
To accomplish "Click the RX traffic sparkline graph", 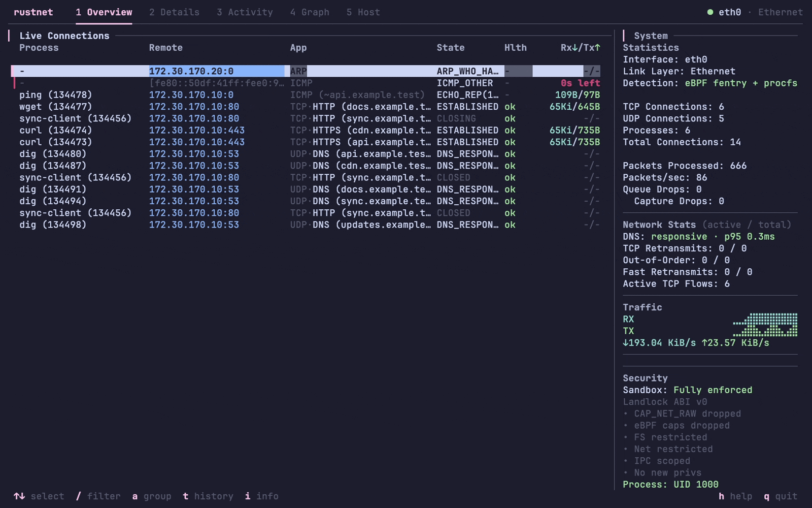I will click(x=765, y=319).
